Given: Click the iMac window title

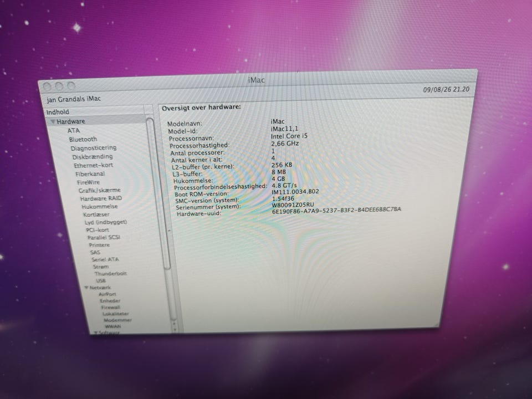Looking at the screenshot, I should pos(257,80).
